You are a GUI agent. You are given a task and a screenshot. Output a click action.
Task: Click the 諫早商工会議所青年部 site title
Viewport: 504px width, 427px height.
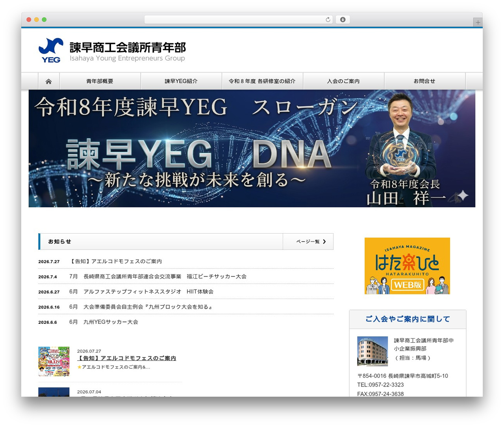[x=128, y=48]
